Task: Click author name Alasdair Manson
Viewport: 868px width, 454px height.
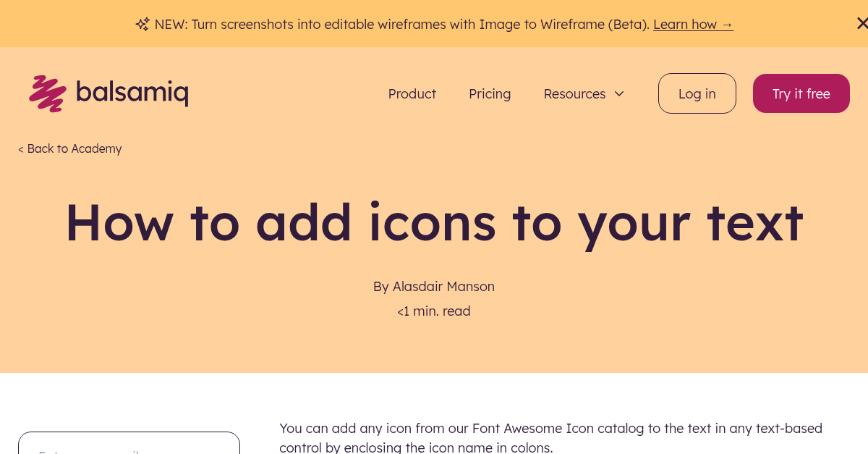Action: point(443,287)
